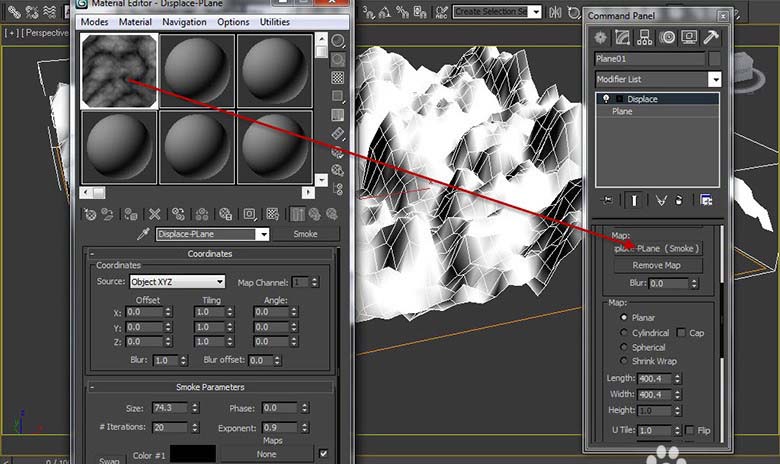Open Create Selection Set dropdown arrow
This screenshot has width=780, height=464.
point(536,12)
